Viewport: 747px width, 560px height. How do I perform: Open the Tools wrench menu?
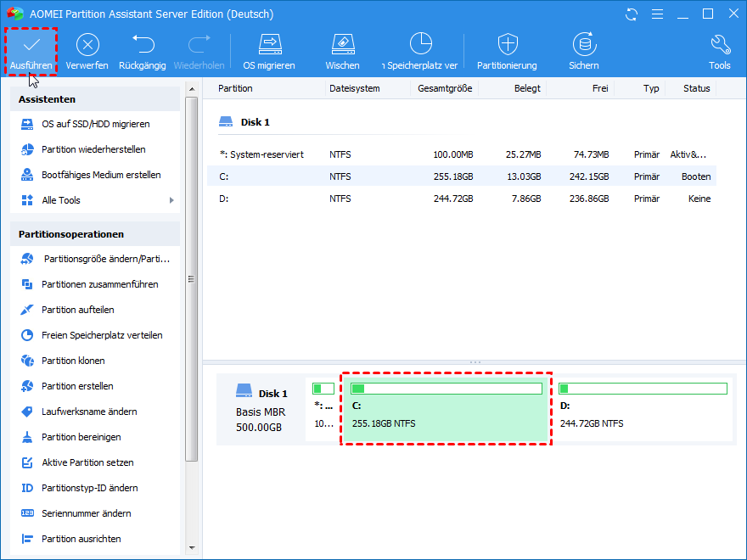719,51
